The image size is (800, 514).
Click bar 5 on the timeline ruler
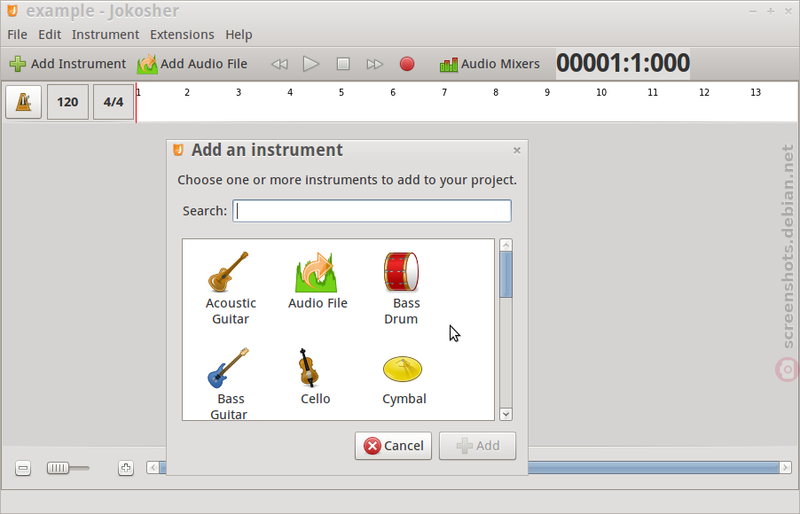341,92
